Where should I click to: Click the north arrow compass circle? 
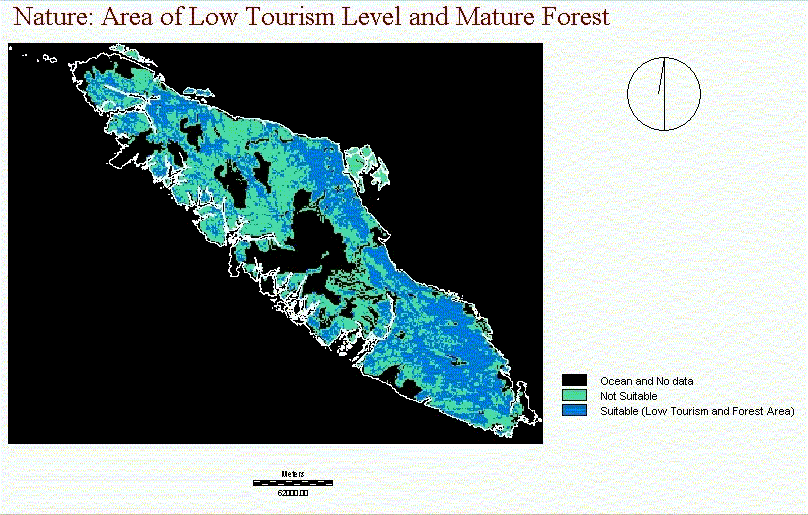tap(664, 94)
